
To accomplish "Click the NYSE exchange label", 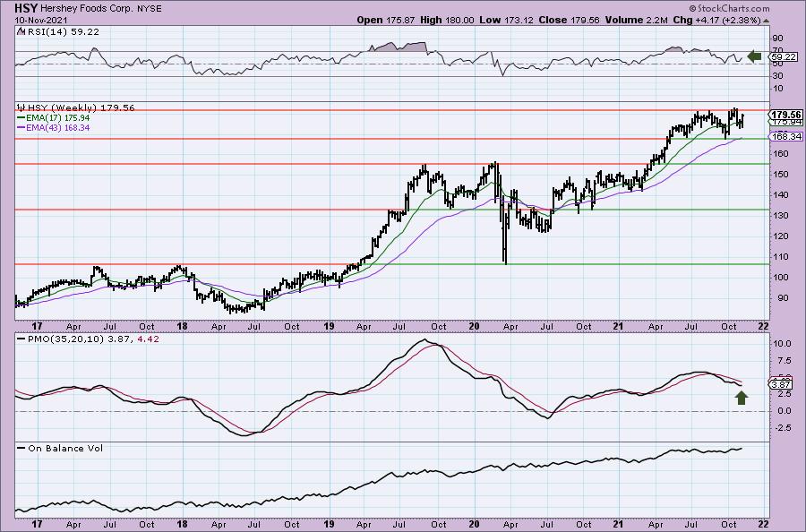I will point(149,9).
